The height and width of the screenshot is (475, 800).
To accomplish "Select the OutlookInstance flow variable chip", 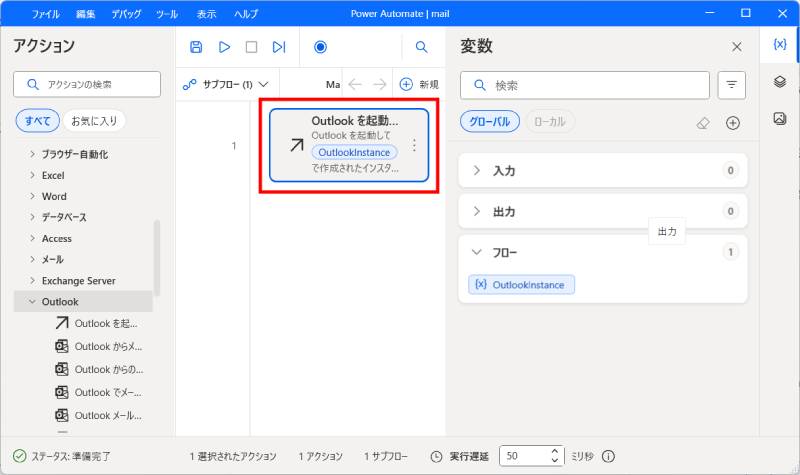I will click(521, 285).
